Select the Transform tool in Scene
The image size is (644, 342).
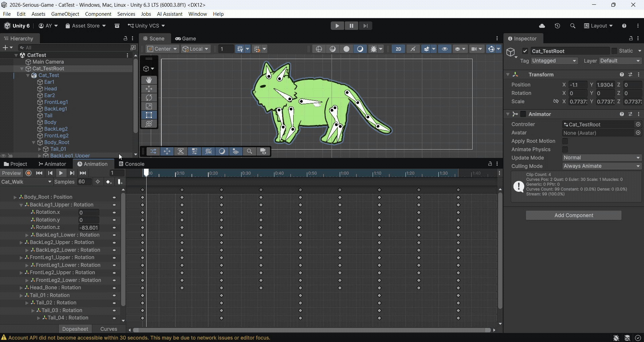tap(149, 124)
